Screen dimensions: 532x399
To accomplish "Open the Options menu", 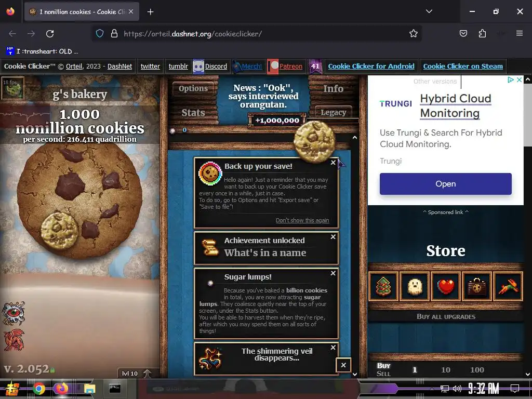I will click(193, 88).
